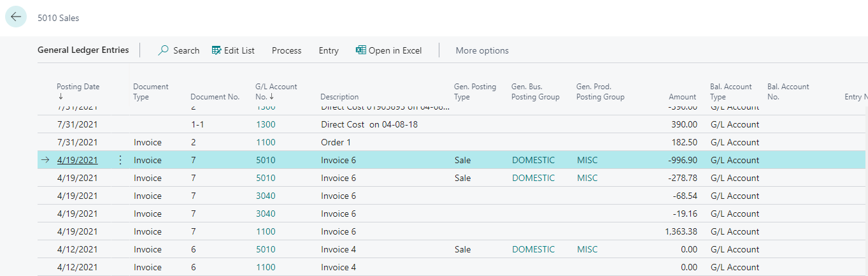Click the Search label

coord(187,50)
